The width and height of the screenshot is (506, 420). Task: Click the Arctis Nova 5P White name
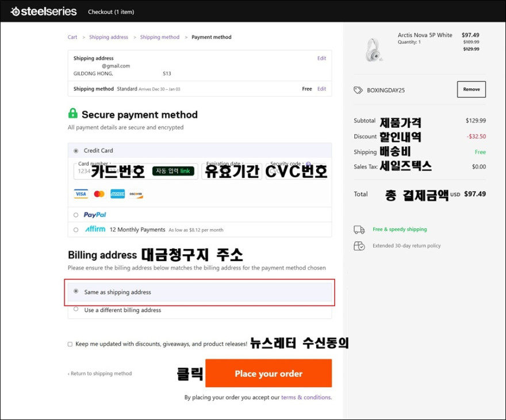(425, 35)
